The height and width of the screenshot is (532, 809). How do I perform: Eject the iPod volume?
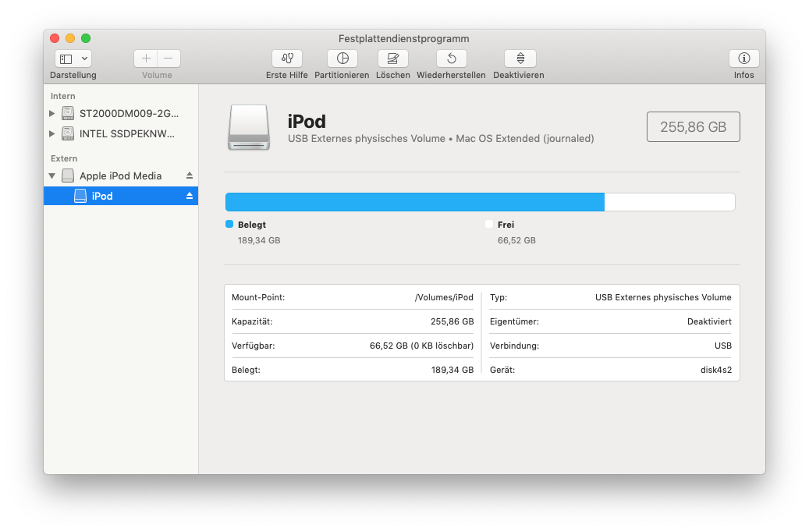pyautogui.click(x=190, y=196)
